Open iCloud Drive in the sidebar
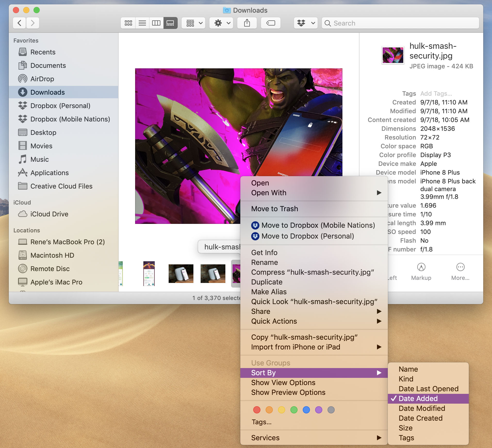492x448 pixels. [63, 214]
